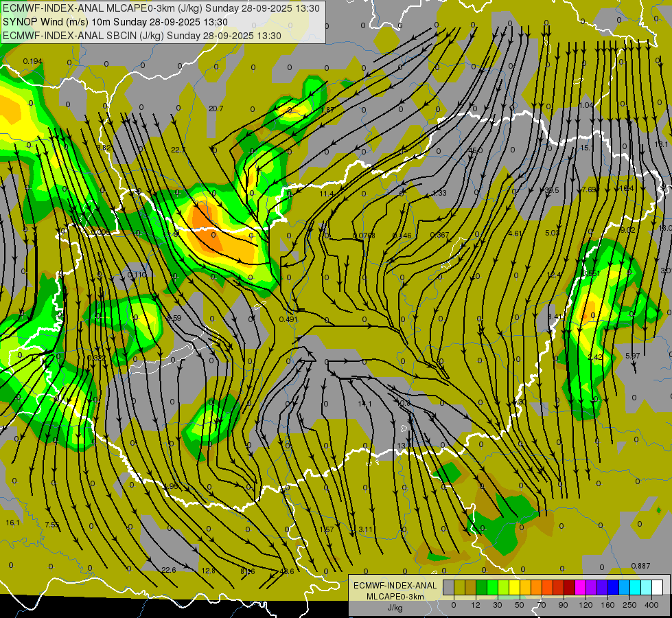
Task: Click the pure yellow legend swatch
Action: point(514,588)
